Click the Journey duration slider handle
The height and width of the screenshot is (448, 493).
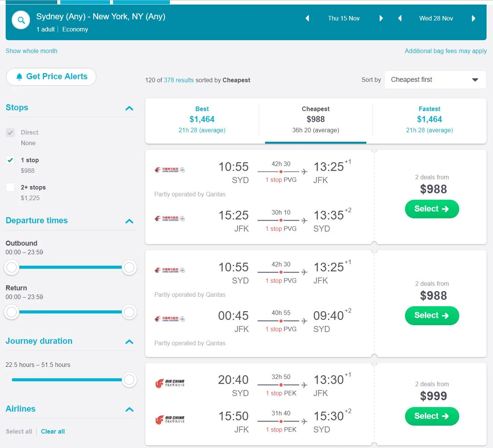coord(129,380)
